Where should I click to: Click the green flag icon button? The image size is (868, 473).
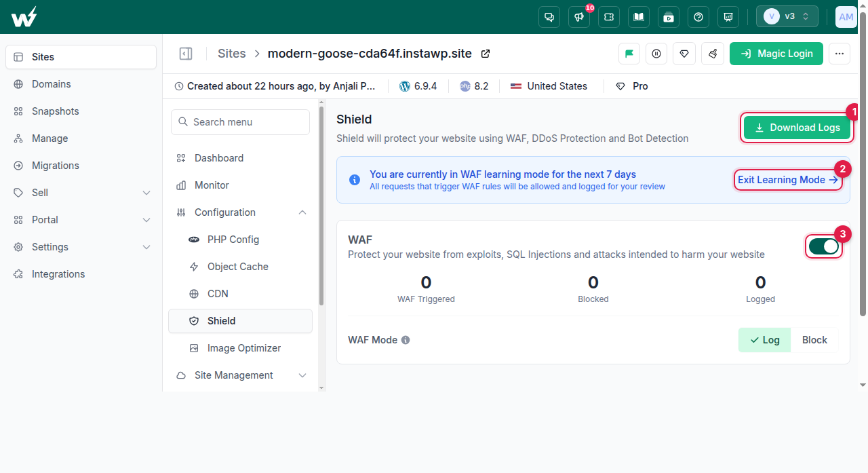tap(629, 54)
